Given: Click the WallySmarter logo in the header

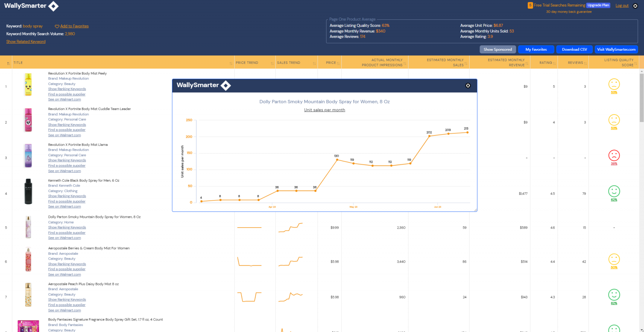Looking at the screenshot, I should pos(31,6).
